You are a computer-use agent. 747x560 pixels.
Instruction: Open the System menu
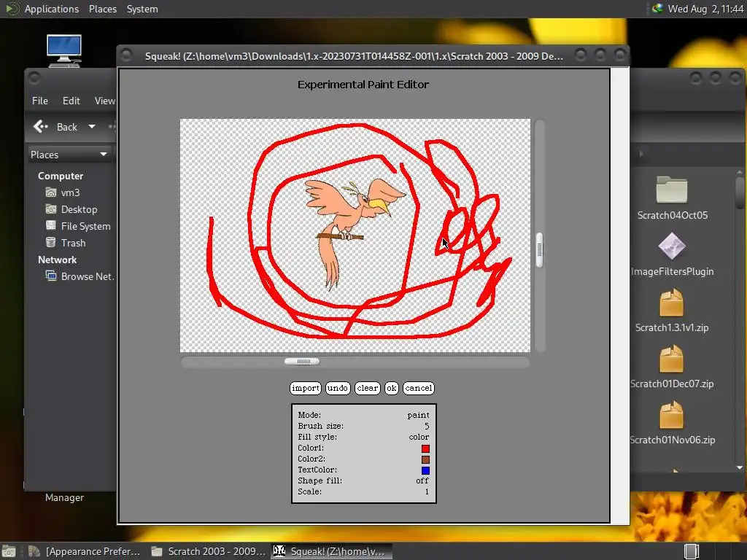142,9
